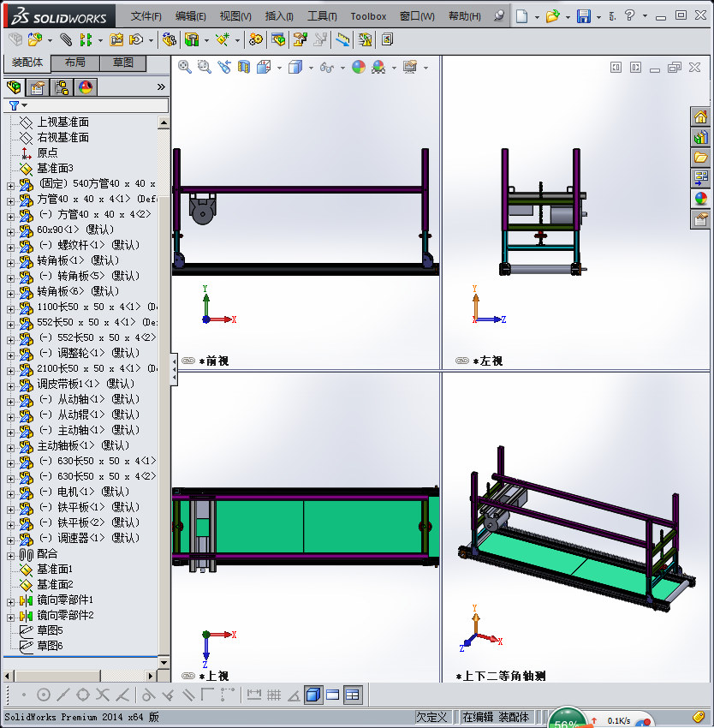
Task: Click the Open file folder icon
Action: tap(552, 16)
